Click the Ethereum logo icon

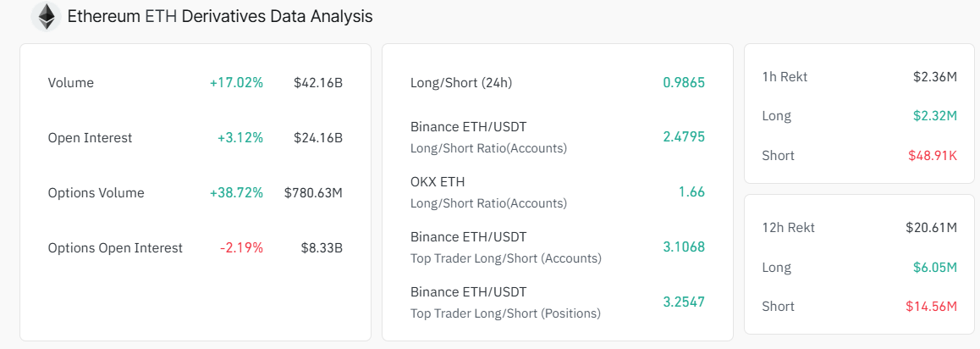coord(47,16)
